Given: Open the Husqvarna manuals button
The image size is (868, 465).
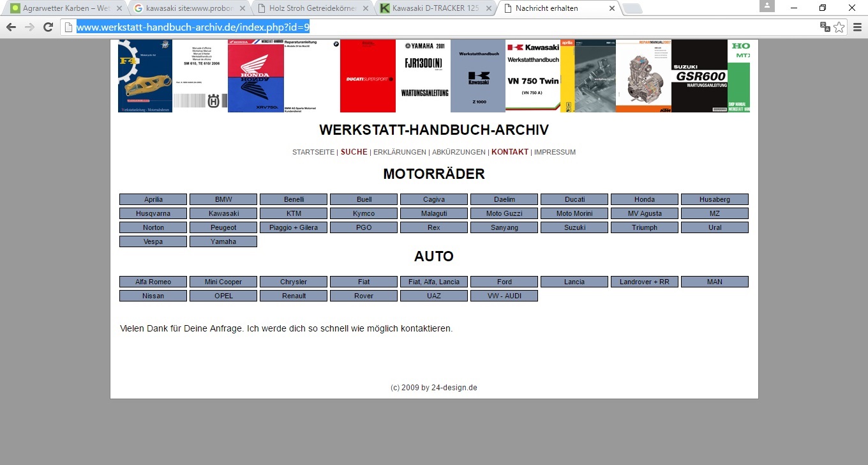Looking at the screenshot, I should pyautogui.click(x=153, y=213).
